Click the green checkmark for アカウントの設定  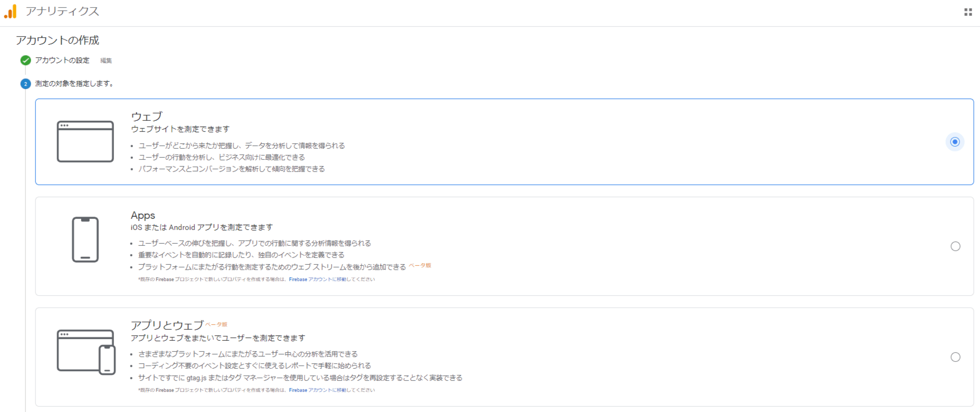25,60
